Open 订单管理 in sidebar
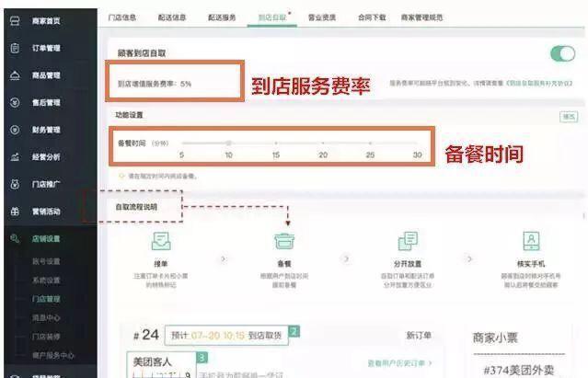The image size is (588, 378). [x=46, y=48]
